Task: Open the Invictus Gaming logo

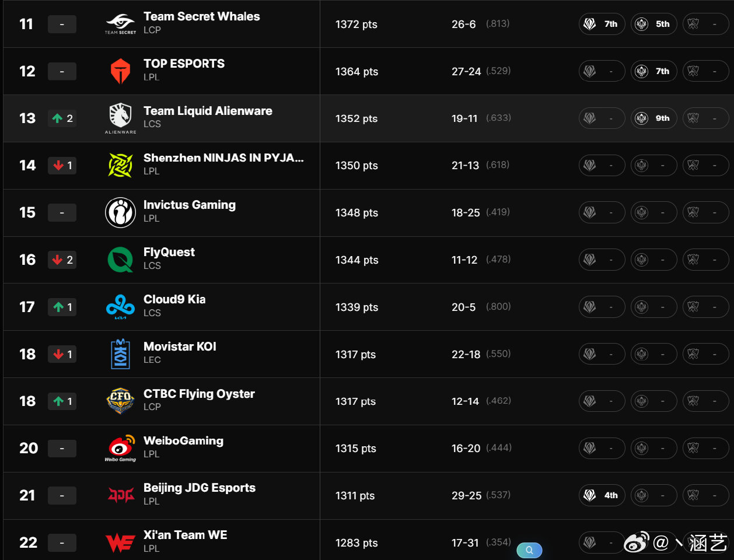Action: point(120,212)
